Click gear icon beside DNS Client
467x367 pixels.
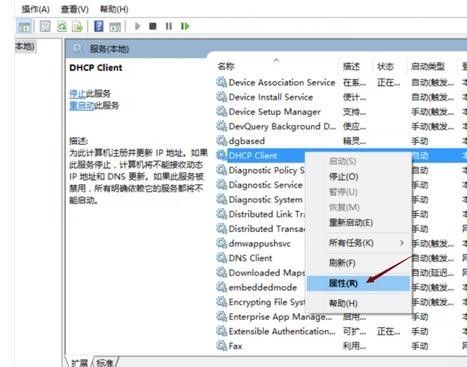(x=221, y=258)
